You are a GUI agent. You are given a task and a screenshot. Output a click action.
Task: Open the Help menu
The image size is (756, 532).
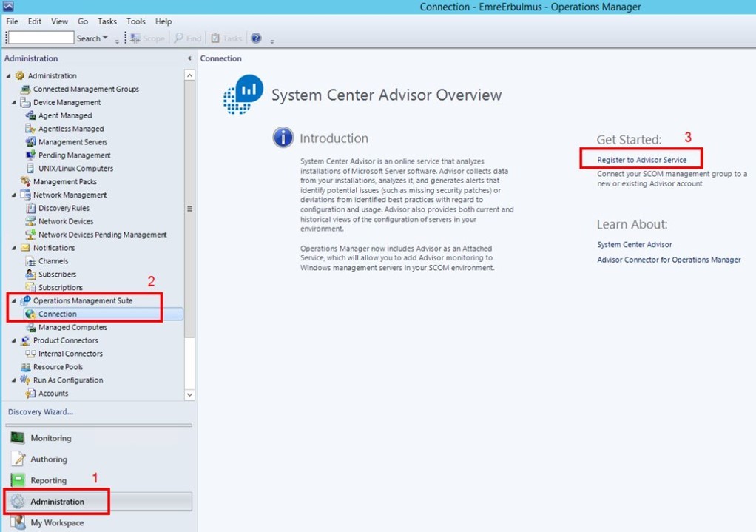163,21
